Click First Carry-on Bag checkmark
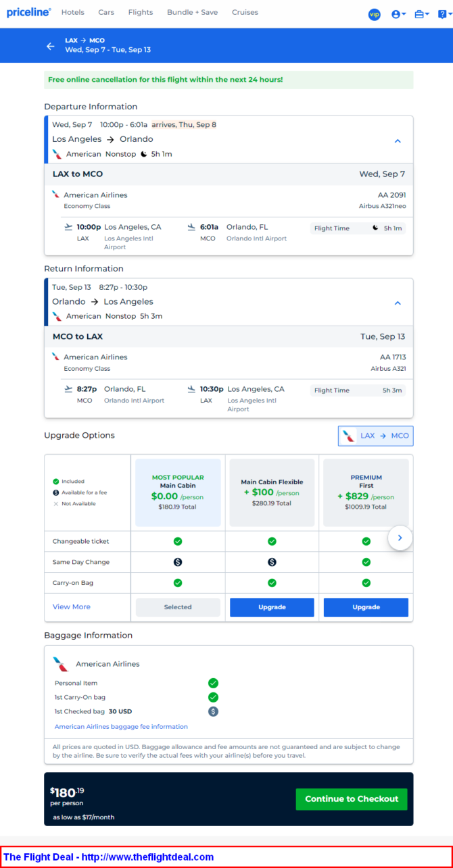The height and width of the screenshot is (868, 453). pyautogui.click(x=366, y=583)
